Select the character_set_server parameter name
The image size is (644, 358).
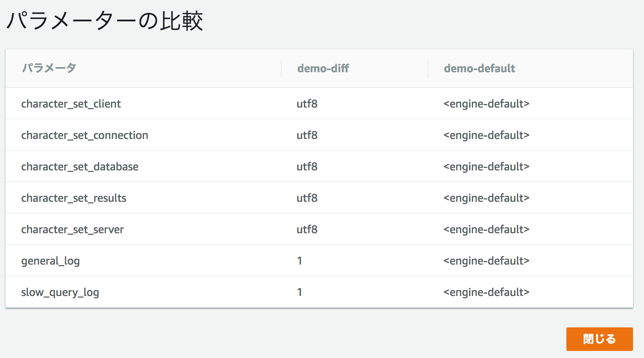click(73, 229)
